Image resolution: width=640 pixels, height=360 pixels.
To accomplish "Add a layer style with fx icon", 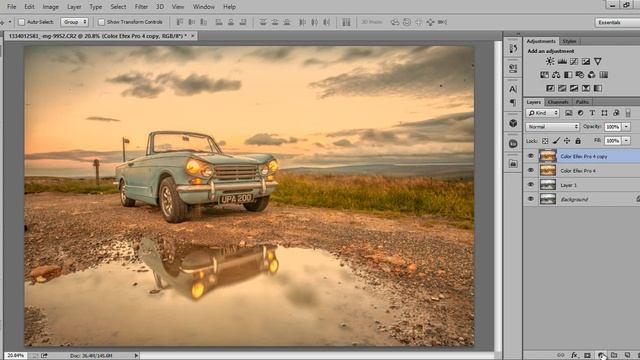I will pyautogui.click(x=574, y=356).
